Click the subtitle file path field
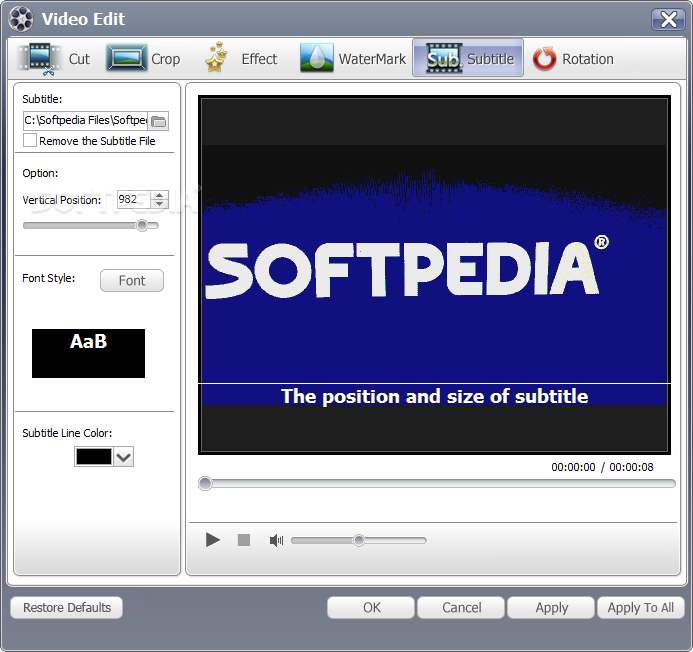The width and height of the screenshot is (693, 652). 85,120
